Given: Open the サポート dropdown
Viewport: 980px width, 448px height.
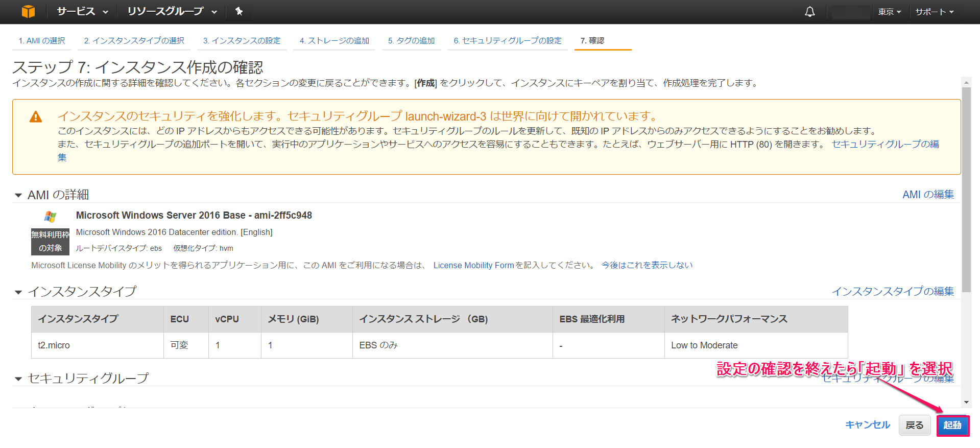Looking at the screenshot, I should click(934, 12).
